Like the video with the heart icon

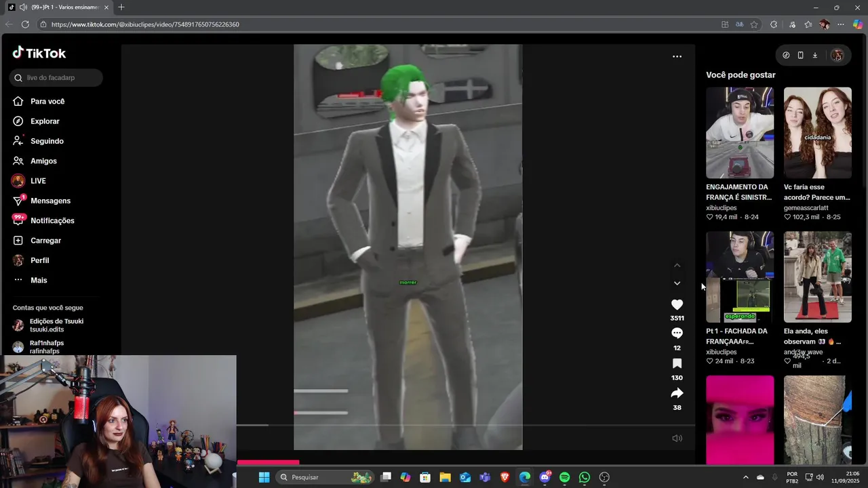coord(677,305)
